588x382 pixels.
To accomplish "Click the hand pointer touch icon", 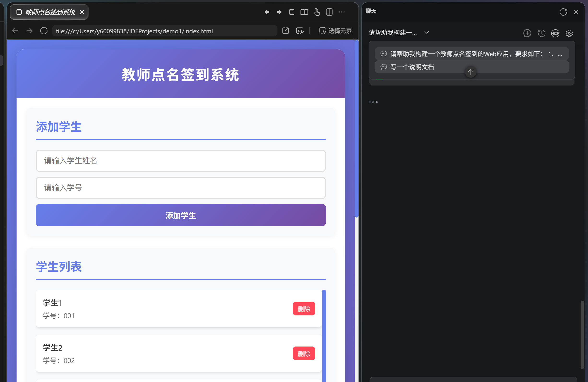I will [x=317, y=12].
